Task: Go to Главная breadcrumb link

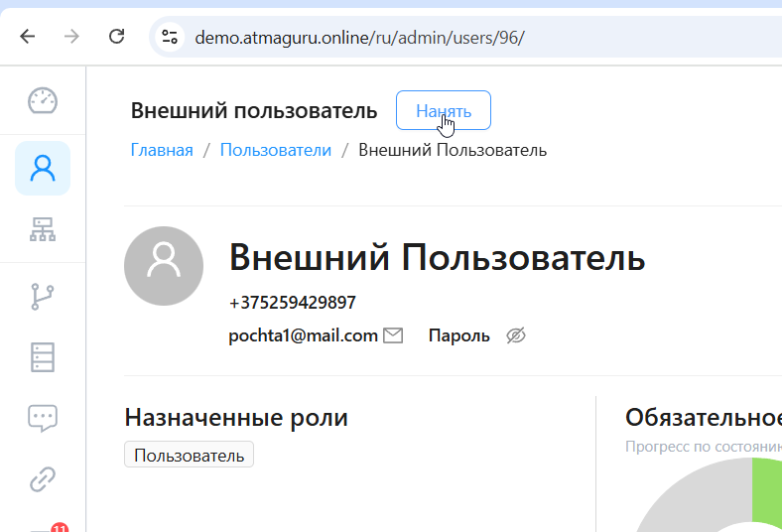Action: click(x=162, y=150)
